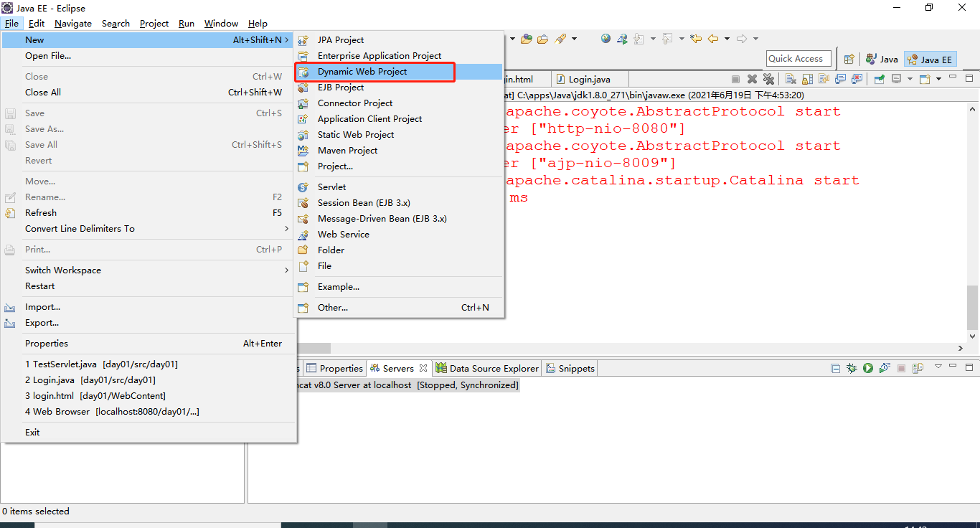Close the Servers tab
The width and height of the screenshot is (980, 528).
423,368
